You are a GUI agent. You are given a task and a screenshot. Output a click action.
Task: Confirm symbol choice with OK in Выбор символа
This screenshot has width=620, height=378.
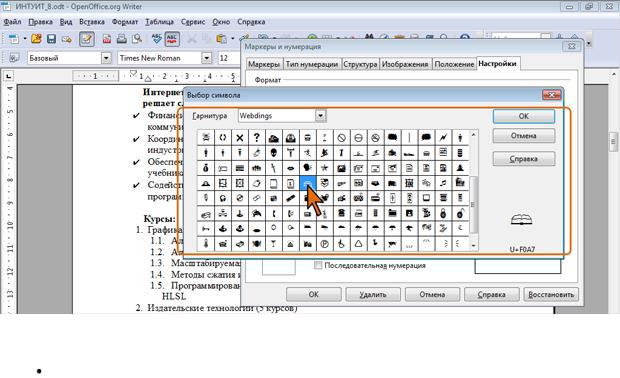coord(524,116)
